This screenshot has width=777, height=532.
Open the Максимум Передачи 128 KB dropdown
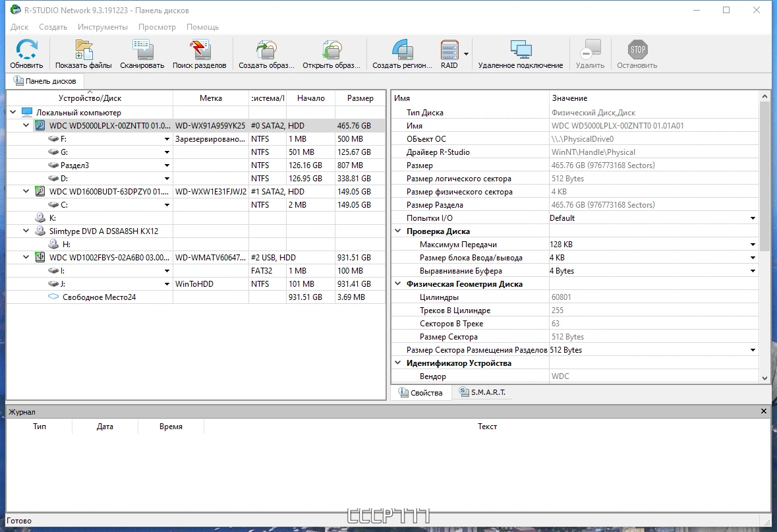753,245
